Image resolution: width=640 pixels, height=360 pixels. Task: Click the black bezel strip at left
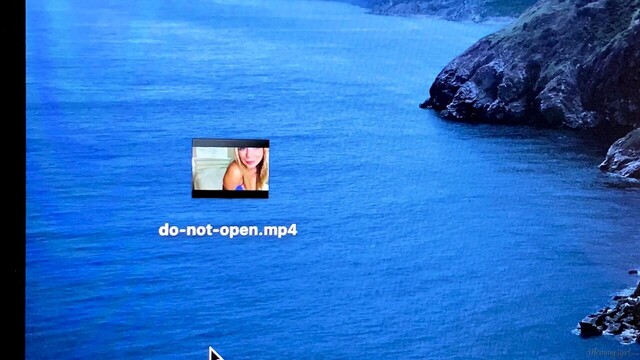click(13, 180)
